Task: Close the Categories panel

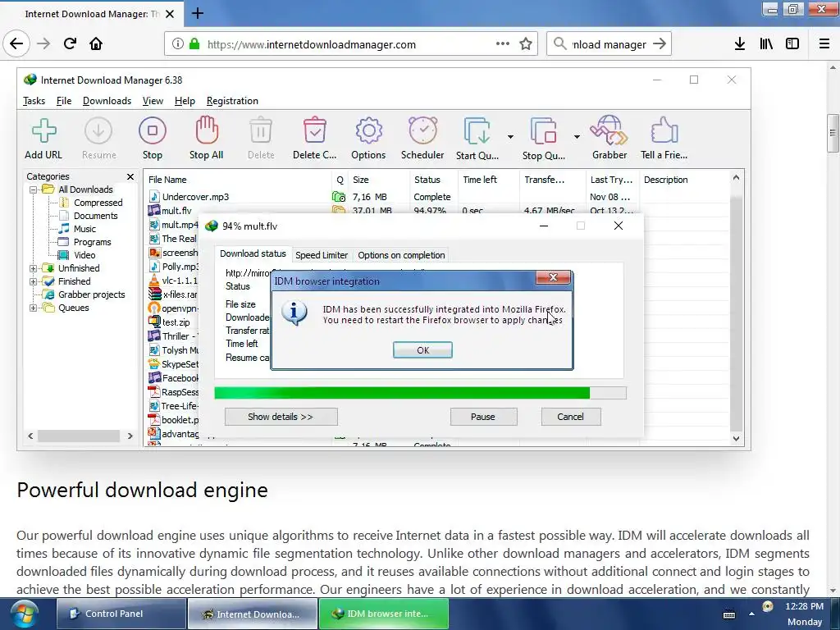Action: point(130,177)
